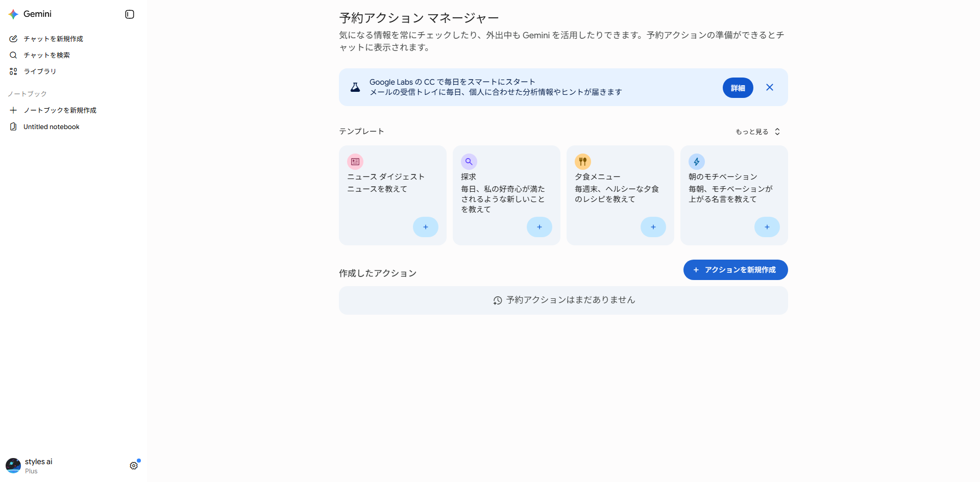
Task: Click the ニュースを教えて card text
Action: pyautogui.click(x=377, y=189)
